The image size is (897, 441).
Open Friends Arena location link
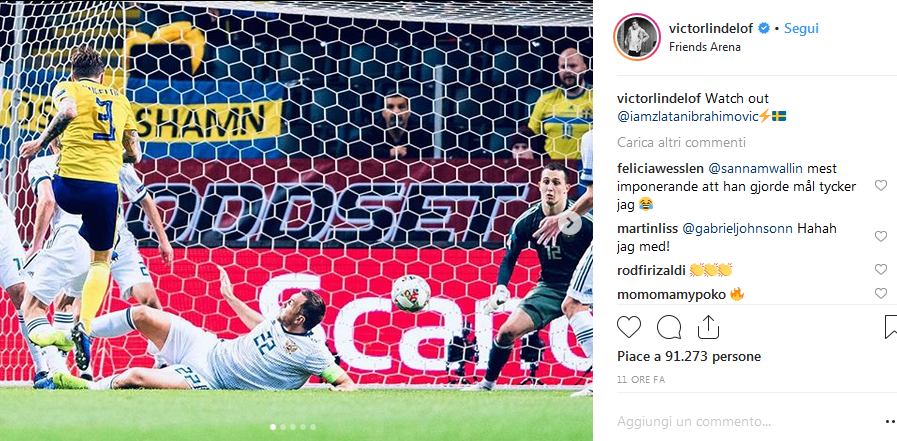click(705, 47)
